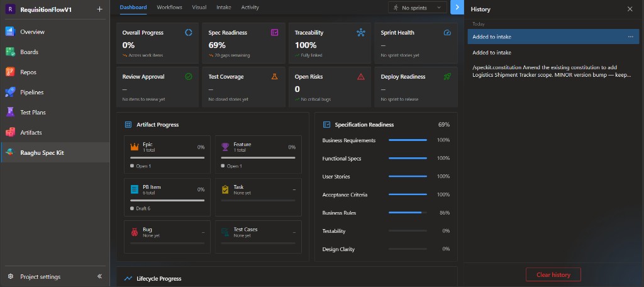Close the History panel
This screenshot has width=644, height=287.
coord(630,9)
